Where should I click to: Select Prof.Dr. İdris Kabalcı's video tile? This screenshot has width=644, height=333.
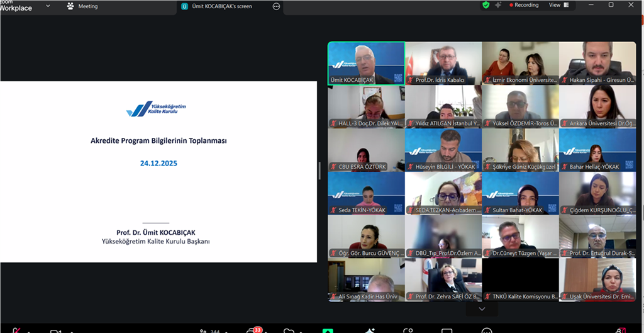click(x=443, y=63)
